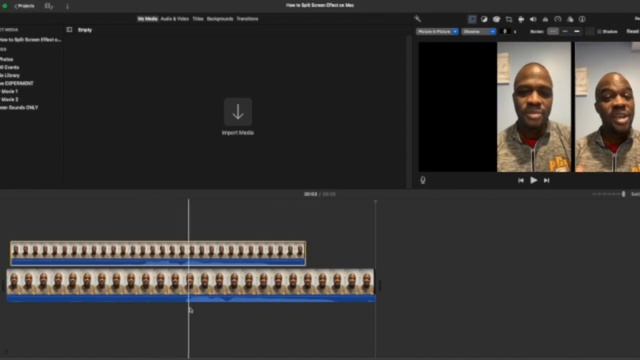
Task: Select the thin border option
Action: [x=565, y=31]
